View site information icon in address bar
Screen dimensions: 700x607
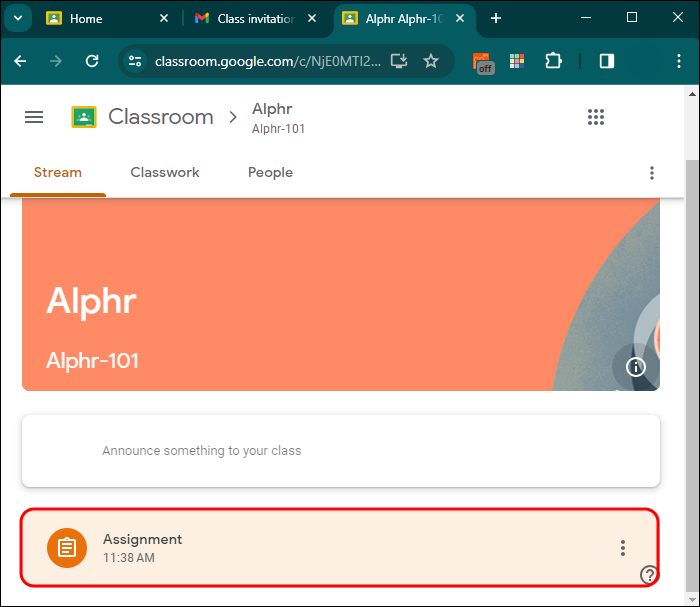(x=135, y=61)
